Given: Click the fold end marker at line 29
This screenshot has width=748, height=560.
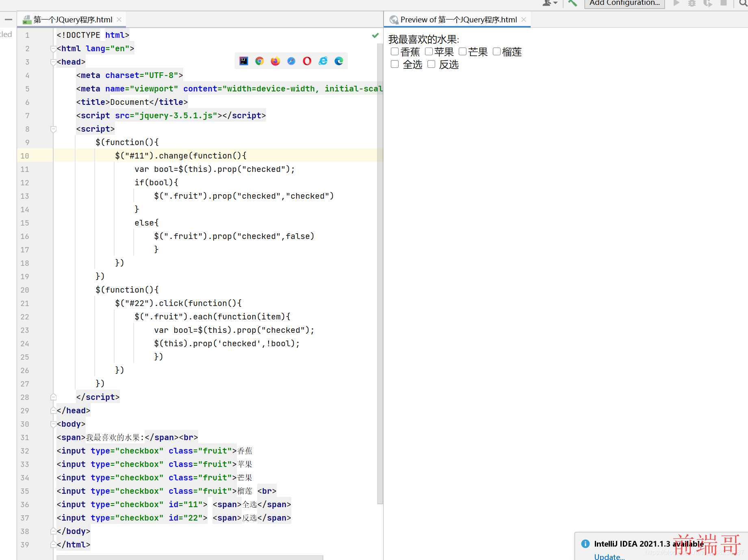Looking at the screenshot, I should tap(53, 410).
